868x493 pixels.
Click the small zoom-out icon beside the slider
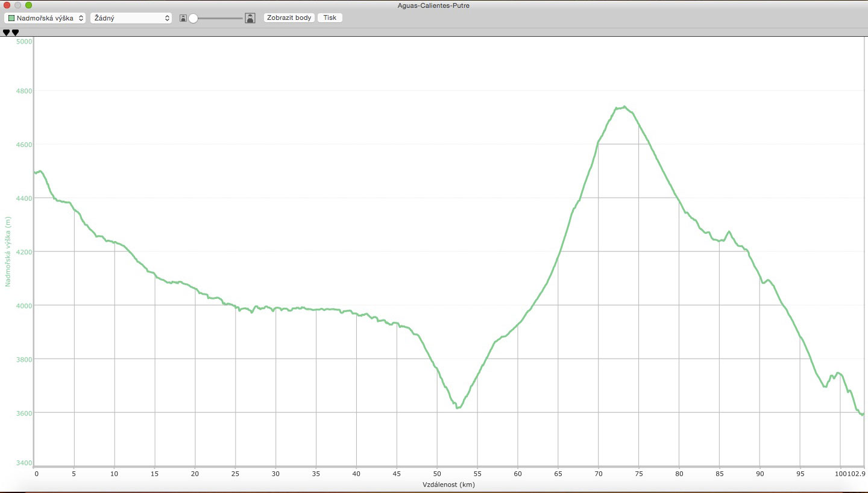[x=183, y=18]
